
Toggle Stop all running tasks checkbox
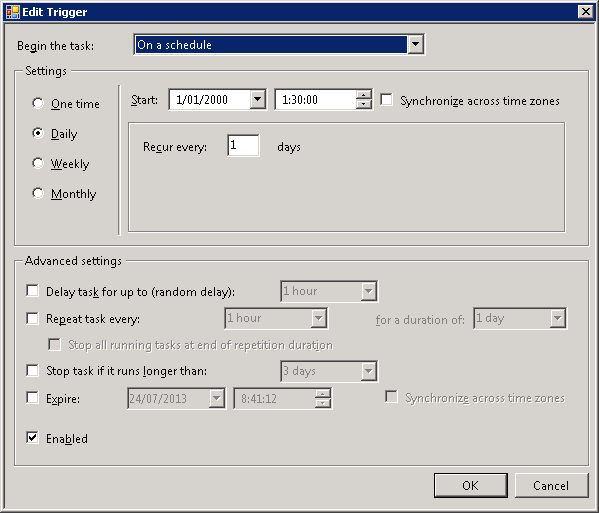54,345
